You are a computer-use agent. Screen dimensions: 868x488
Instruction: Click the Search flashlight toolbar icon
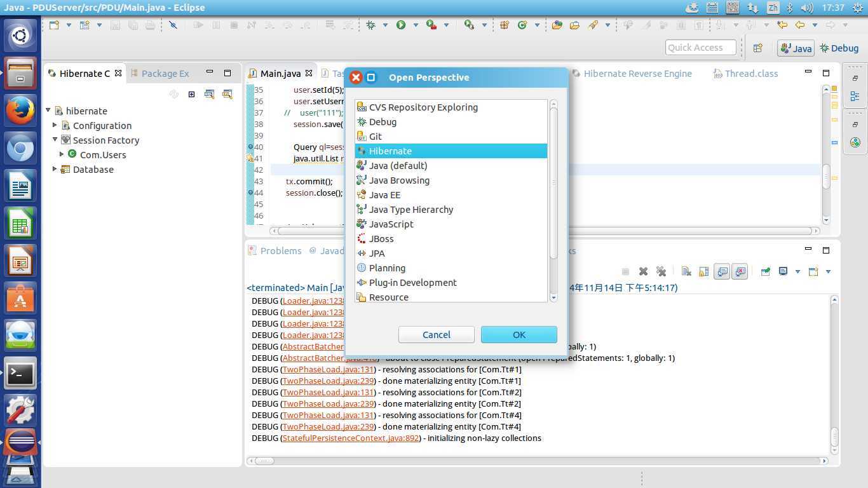pos(593,25)
